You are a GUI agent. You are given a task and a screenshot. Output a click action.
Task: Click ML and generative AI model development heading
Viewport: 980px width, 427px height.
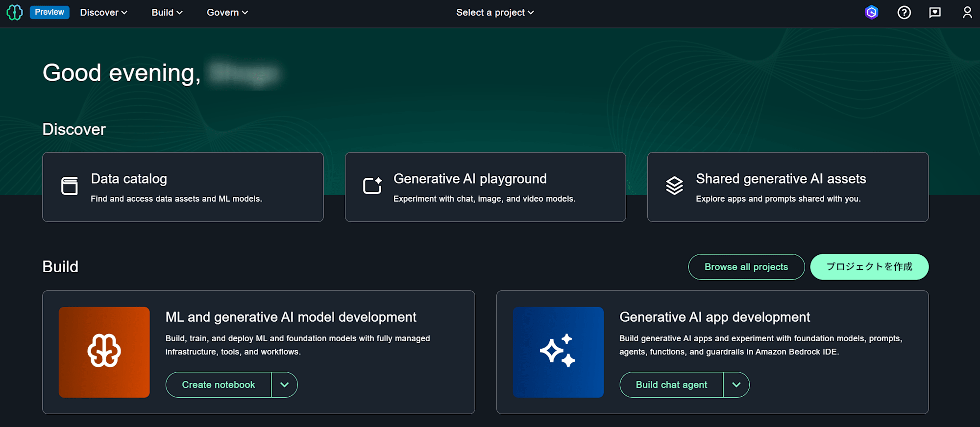pos(291,317)
